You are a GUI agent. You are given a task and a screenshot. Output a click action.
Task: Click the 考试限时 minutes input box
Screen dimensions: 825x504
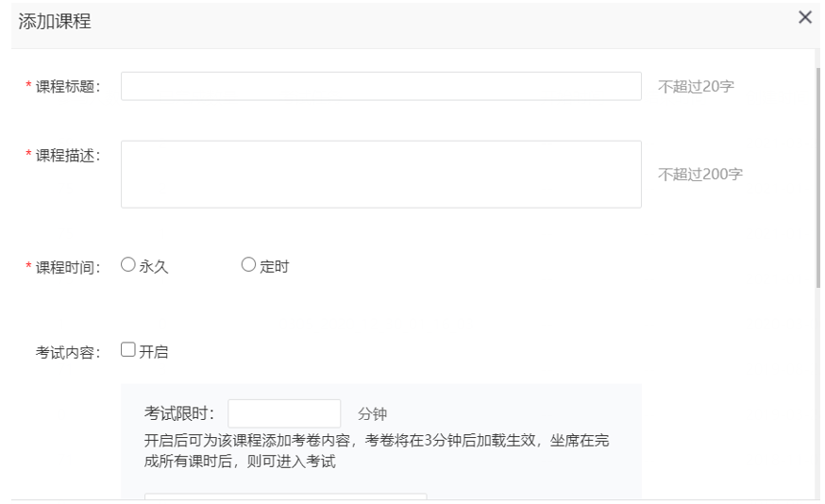point(284,413)
